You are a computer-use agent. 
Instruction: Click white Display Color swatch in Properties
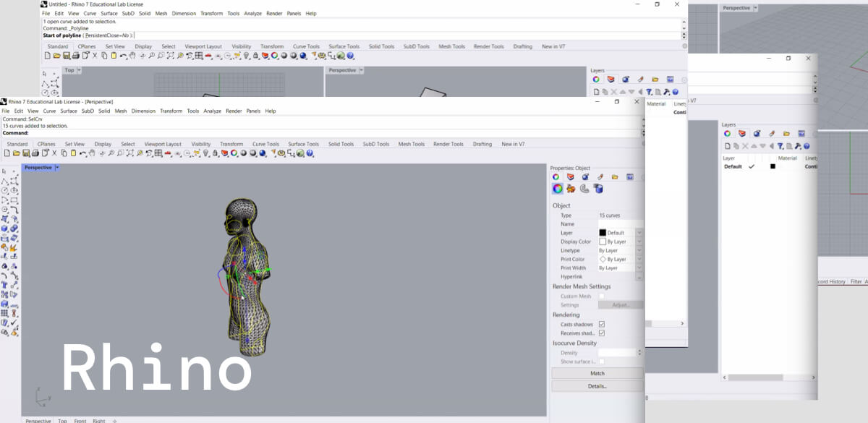tap(603, 242)
